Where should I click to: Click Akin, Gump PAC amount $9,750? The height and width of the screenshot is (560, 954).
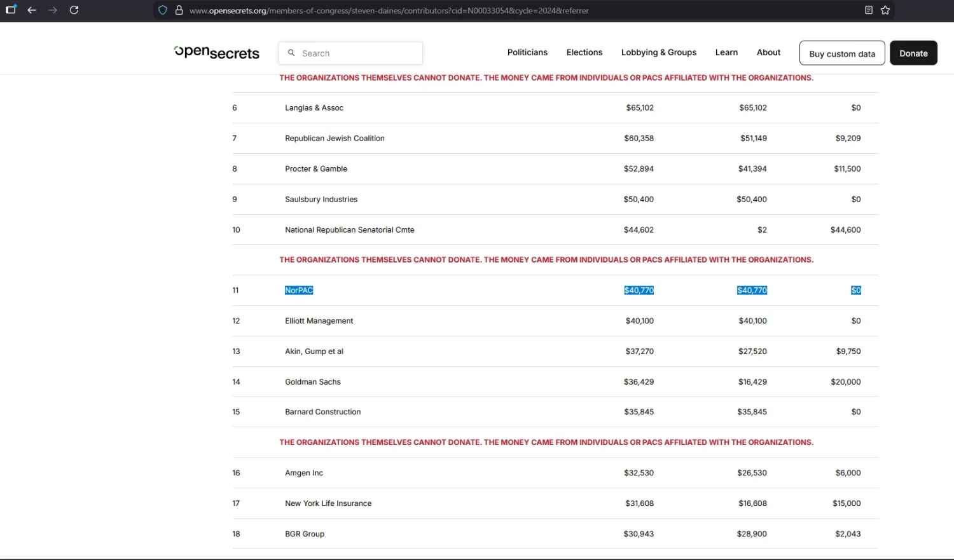848,352
